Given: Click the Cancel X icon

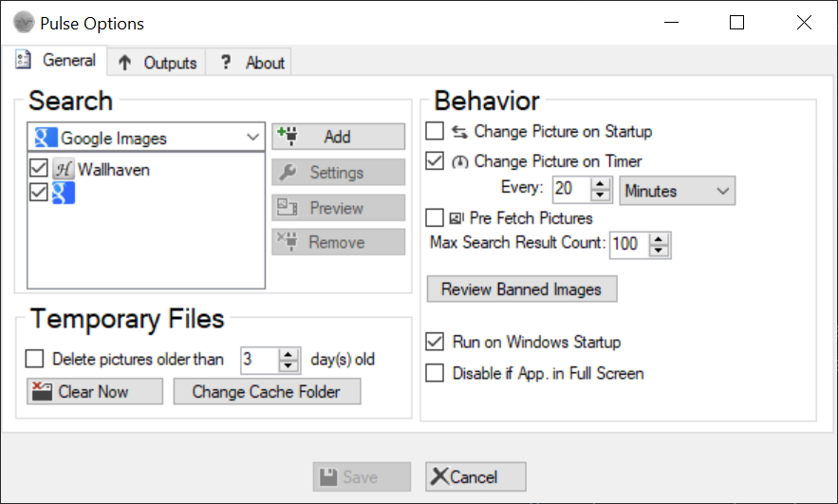Looking at the screenshot, I should click(439, 476).
